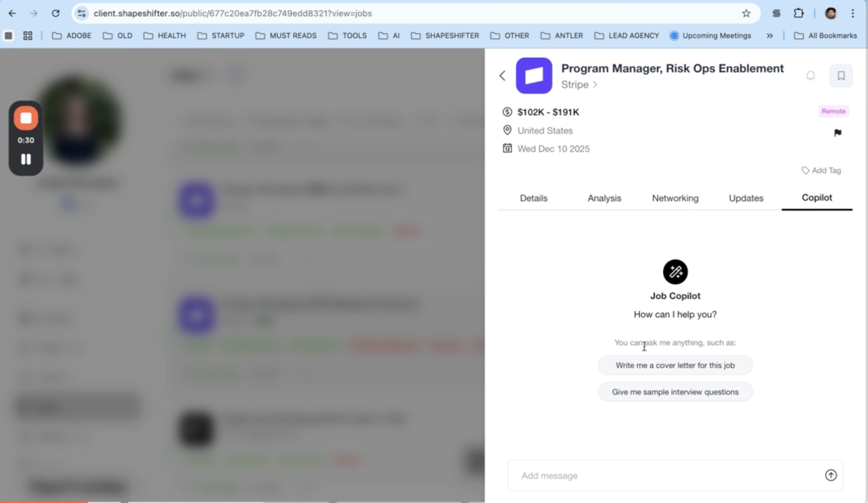Choose 'Give me sample interview questions' suggestion
Image resolution: width=868 pixels, height=503 pixels.
(675, 392)
